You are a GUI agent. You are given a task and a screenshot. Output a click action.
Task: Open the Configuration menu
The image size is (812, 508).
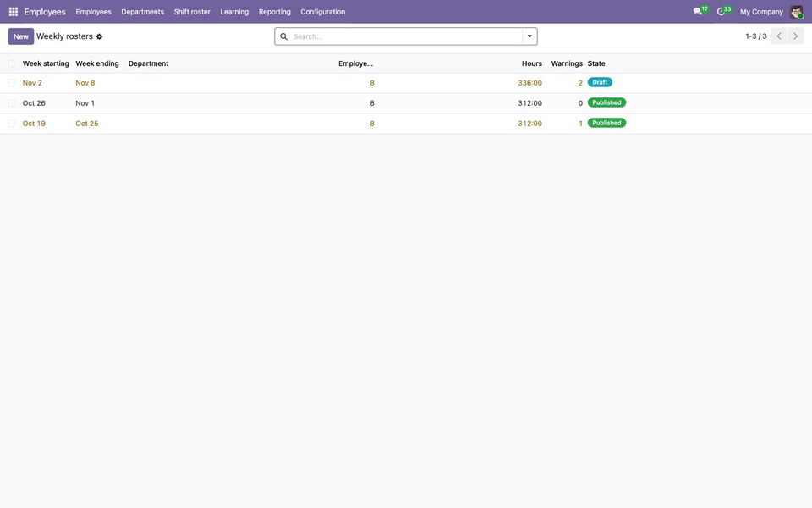(x=322, y=11)
